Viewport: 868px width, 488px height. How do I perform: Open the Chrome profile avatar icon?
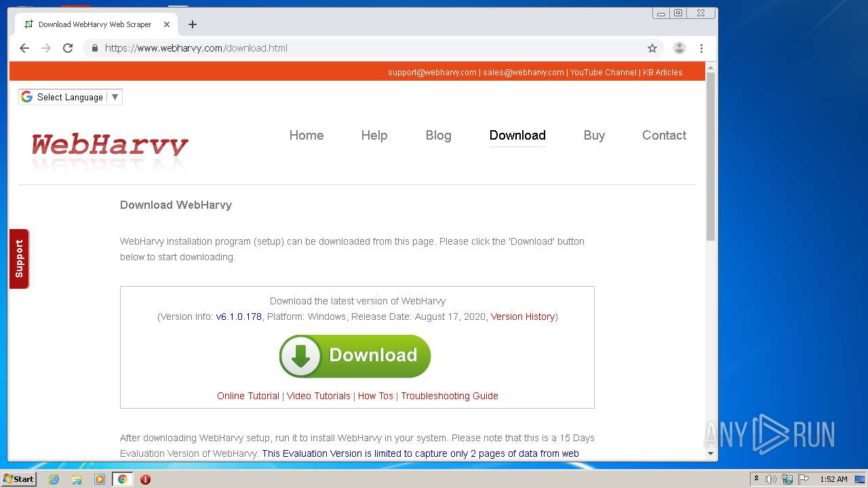pyautogui.click(x=679, y=48)
